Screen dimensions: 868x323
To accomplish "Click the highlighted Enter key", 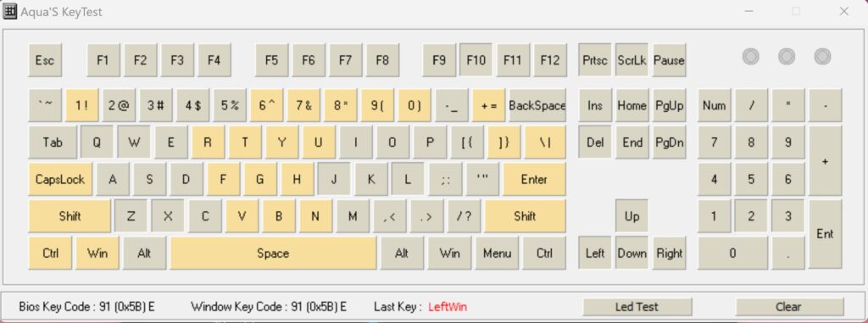I will click(534, 179).
